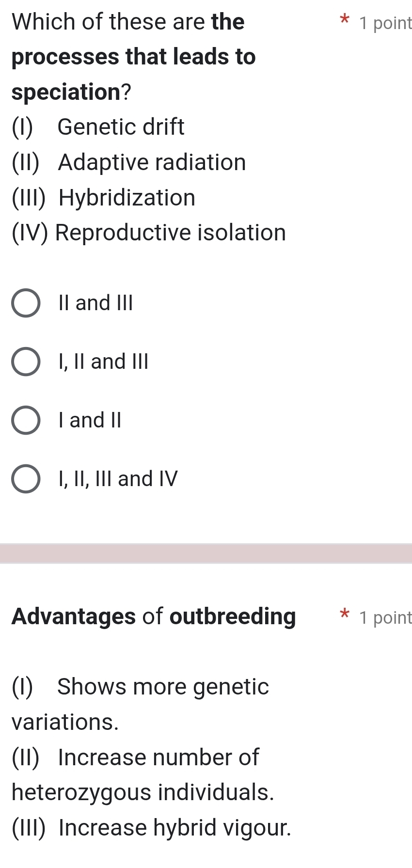Tap "(IV) Reproductive isolation" in the question
The image size is (412, 868).
click(148, 233)
